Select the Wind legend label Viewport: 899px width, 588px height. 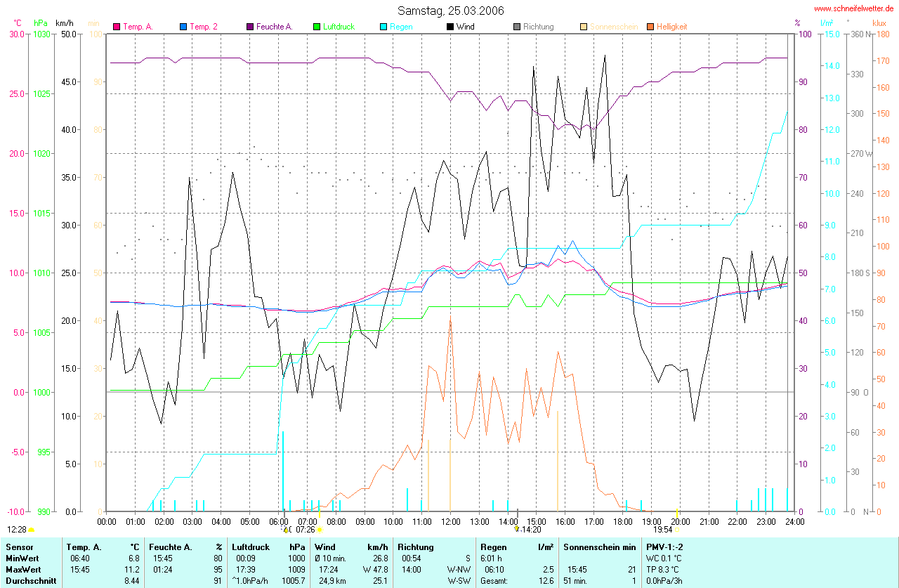click(466, 27)
